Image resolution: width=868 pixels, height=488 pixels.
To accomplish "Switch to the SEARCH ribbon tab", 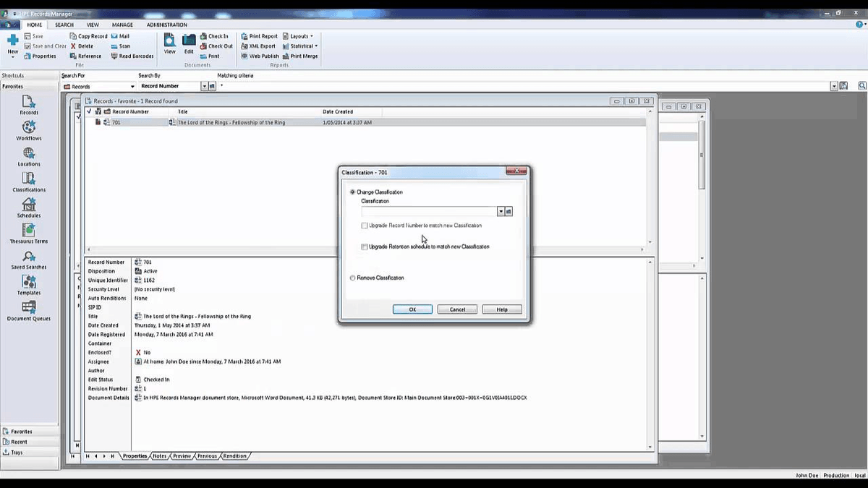I will (x=64, y=25).
